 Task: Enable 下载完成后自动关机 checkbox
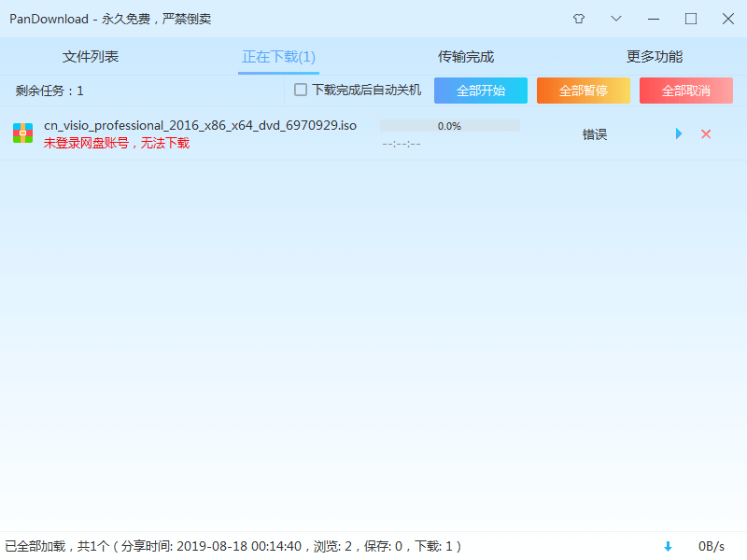click(300, 90)
